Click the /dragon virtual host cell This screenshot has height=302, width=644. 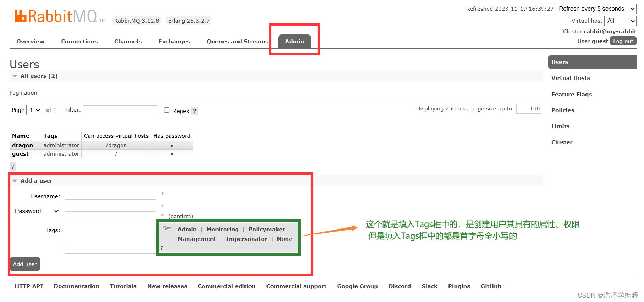click(x=116, y=145)
